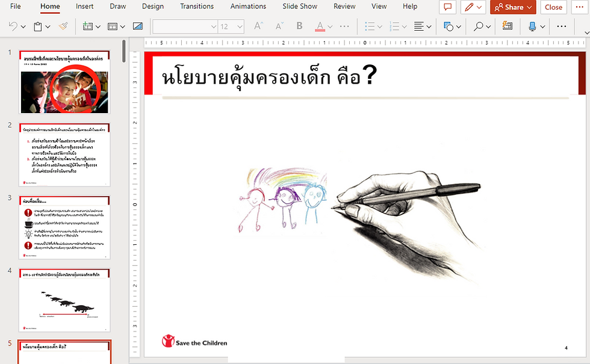The height and width of the screenshot is (364, 590).
Task: Open more ribbon commands ellipsis
Action: (x=561, y=26)
